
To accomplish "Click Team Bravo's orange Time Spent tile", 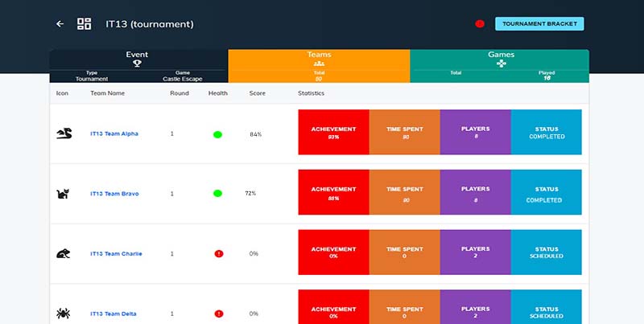I will coord(404,194).
